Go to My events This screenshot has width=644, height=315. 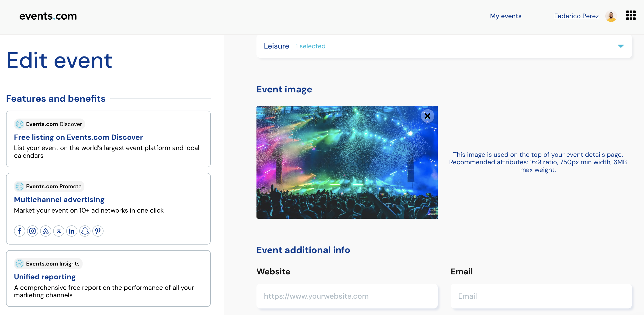(506, 16)
